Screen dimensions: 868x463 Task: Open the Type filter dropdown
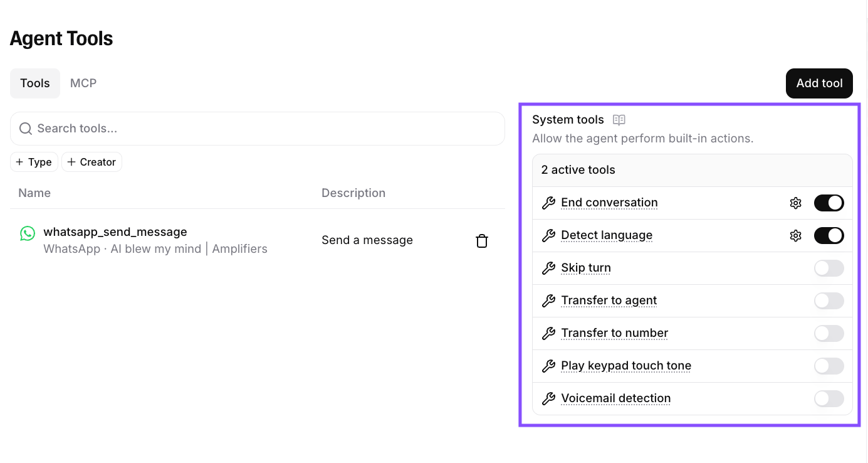[34, 162]
